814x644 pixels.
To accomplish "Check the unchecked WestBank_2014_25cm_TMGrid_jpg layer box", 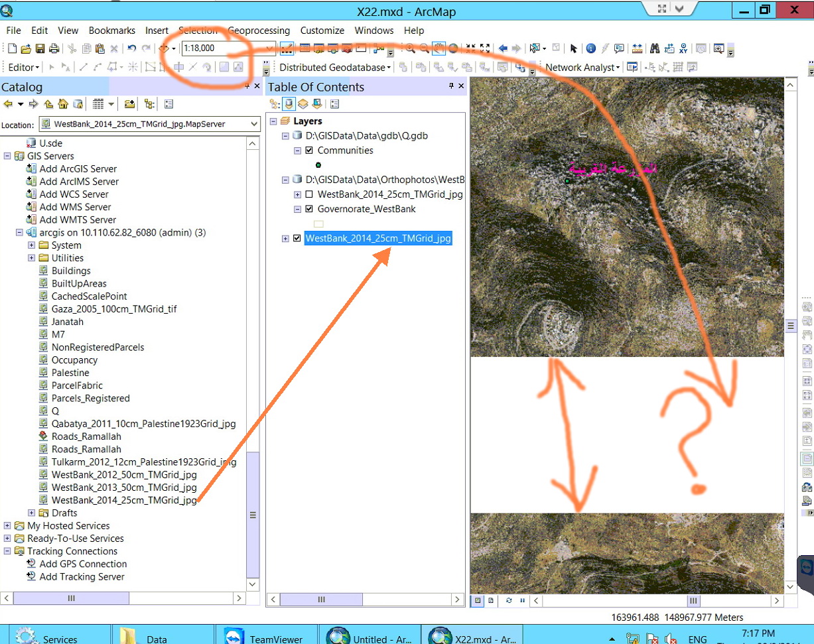I will [x=308, y=195].
